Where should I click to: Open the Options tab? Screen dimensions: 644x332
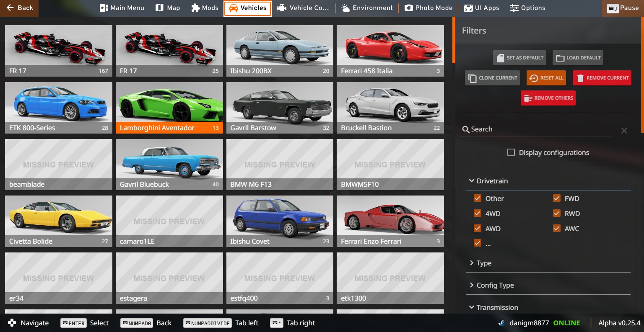(x=528, y=8)
